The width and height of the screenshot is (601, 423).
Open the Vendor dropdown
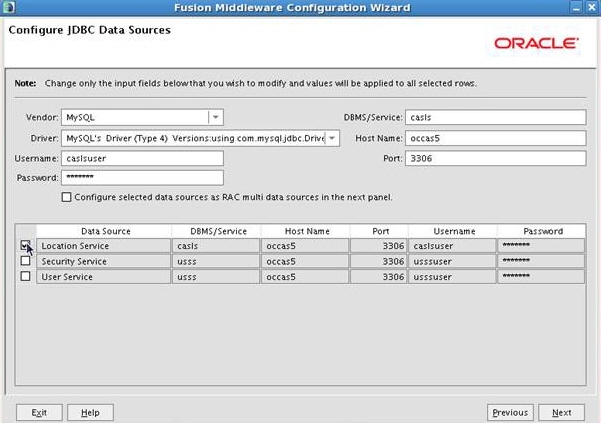tap(215, 117)
